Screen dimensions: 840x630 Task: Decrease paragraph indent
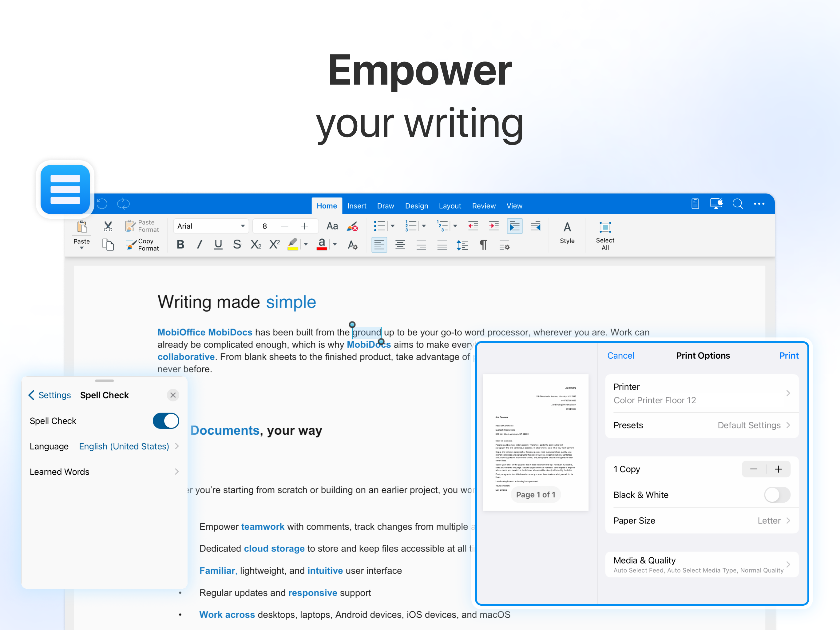click(x=473, y=226)
